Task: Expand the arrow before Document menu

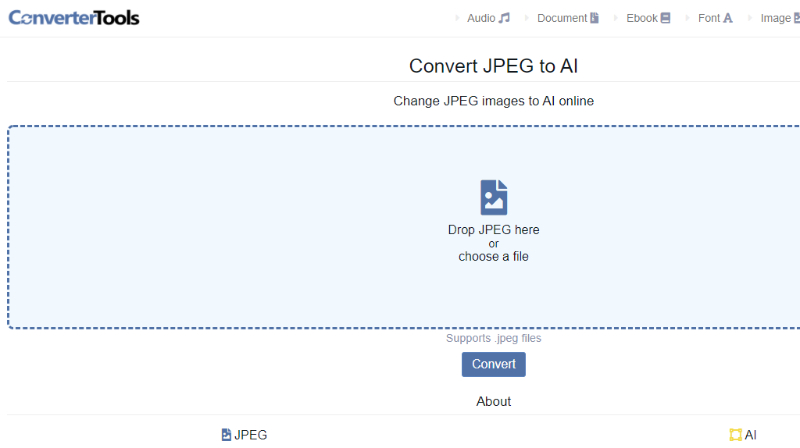Action: point(527,18)
